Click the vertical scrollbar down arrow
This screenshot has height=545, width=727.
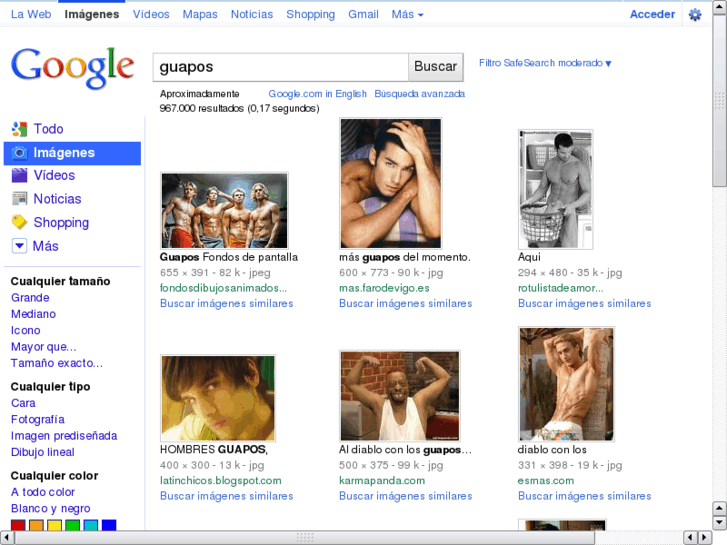[x=719, y=523]
